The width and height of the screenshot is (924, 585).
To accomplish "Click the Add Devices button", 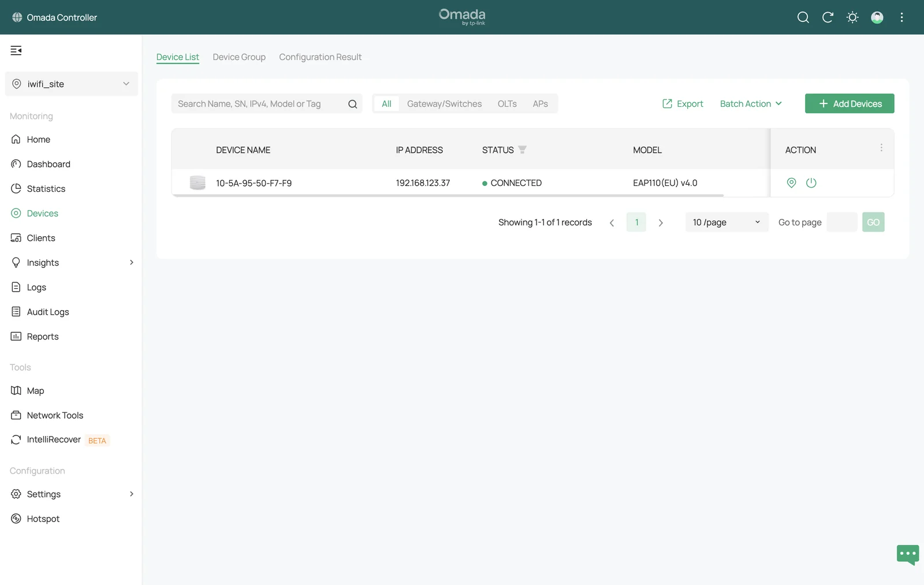I will [x=850, y=103].
